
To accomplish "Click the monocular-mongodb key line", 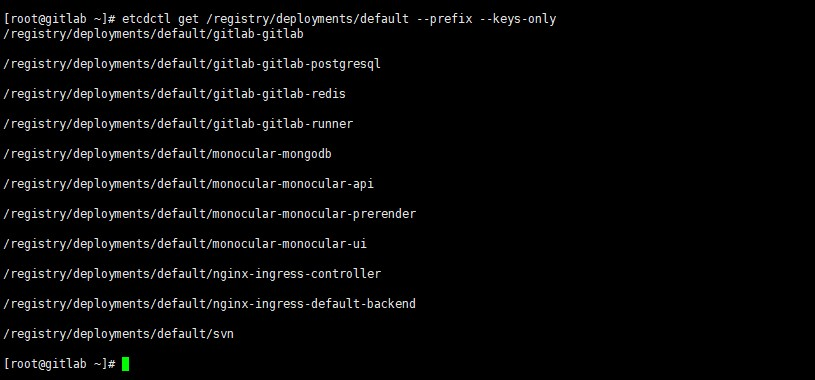I will pos(167,154).
